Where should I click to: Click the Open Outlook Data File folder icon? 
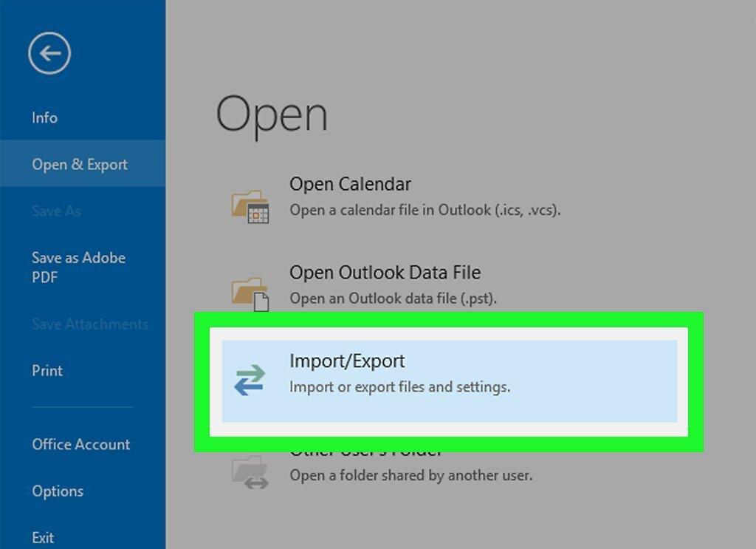point(250,294)
